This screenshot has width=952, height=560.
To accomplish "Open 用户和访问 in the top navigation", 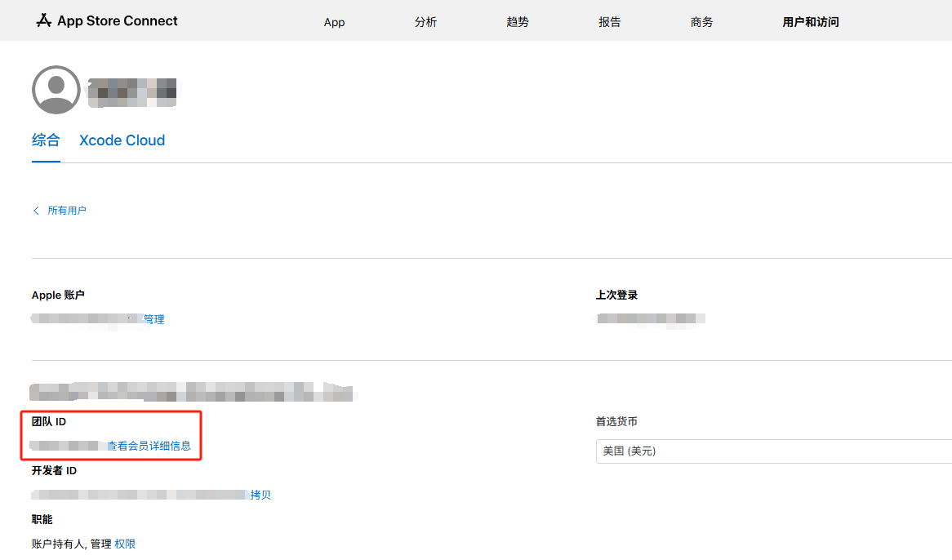I will 811,22.
